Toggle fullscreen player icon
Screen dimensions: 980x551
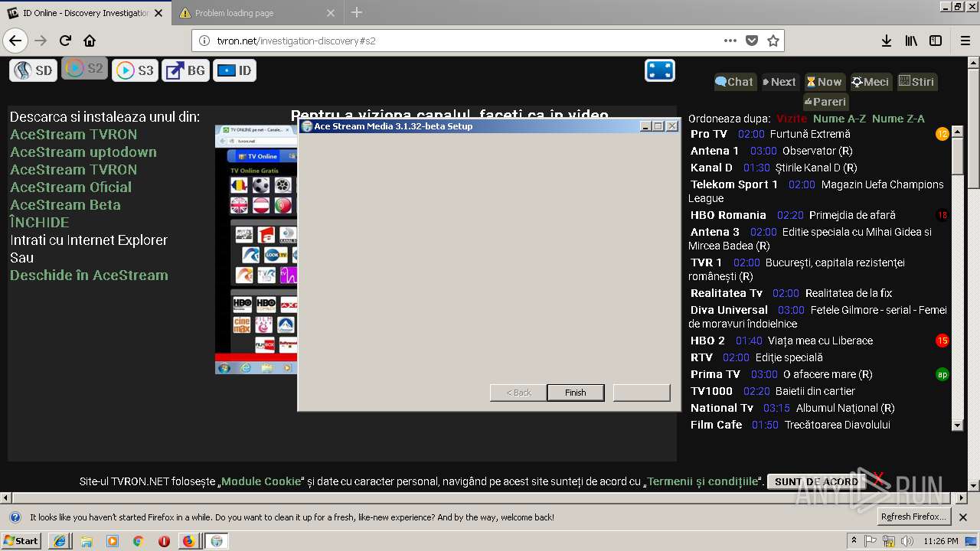660,70
